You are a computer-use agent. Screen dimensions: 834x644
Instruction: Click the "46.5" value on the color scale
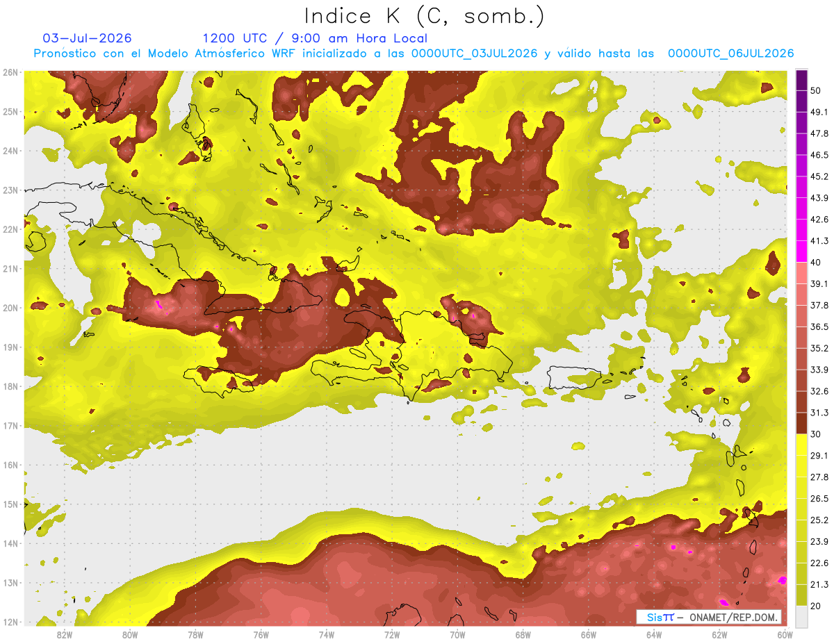click(x=819, y=154)
